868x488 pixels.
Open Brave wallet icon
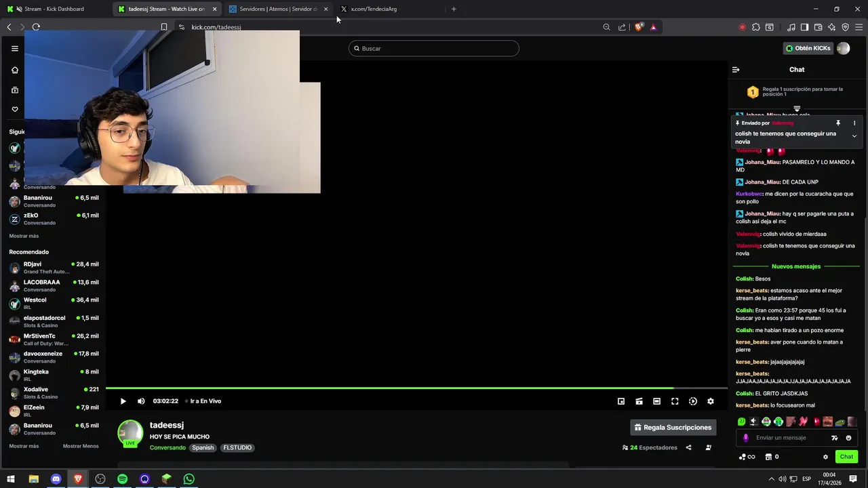[818, 27]
